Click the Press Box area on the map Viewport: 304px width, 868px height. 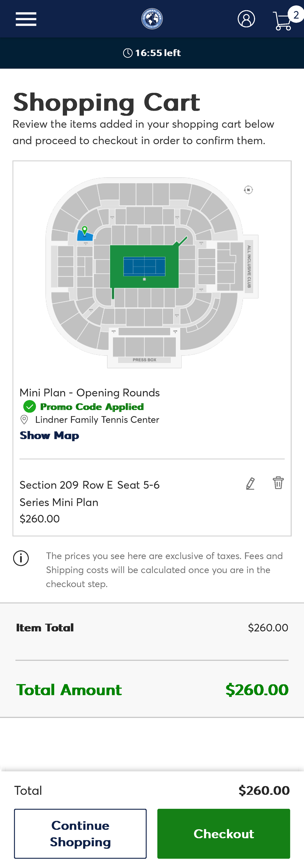click(144, 360)
